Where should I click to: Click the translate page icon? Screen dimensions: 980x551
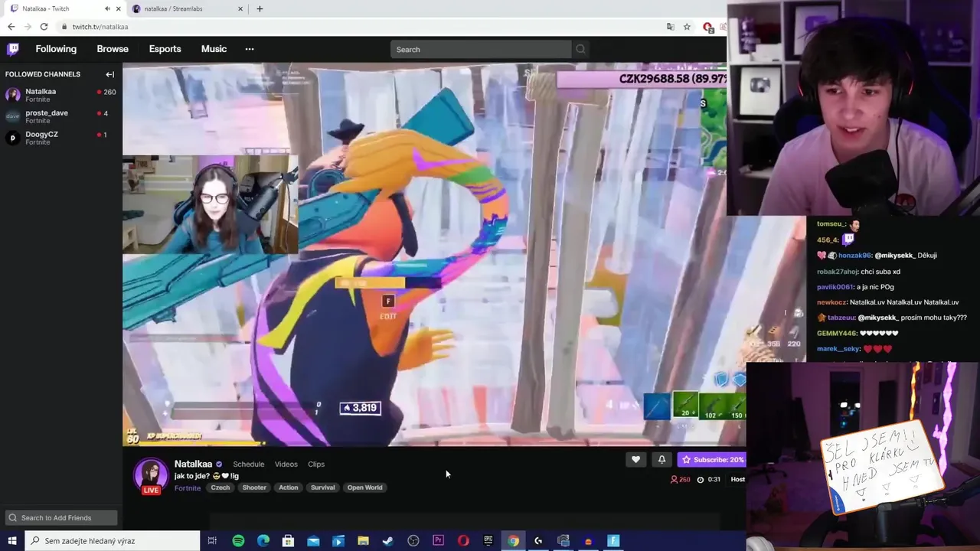(671, 26)
